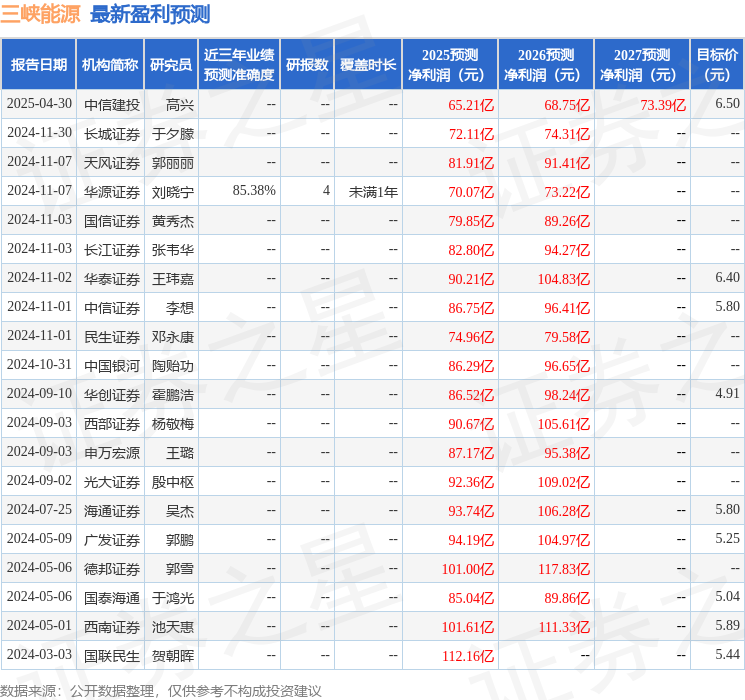Open the 中信建投 institution row entry
Screen dimensions: 745x700
[x=111, y=104]
